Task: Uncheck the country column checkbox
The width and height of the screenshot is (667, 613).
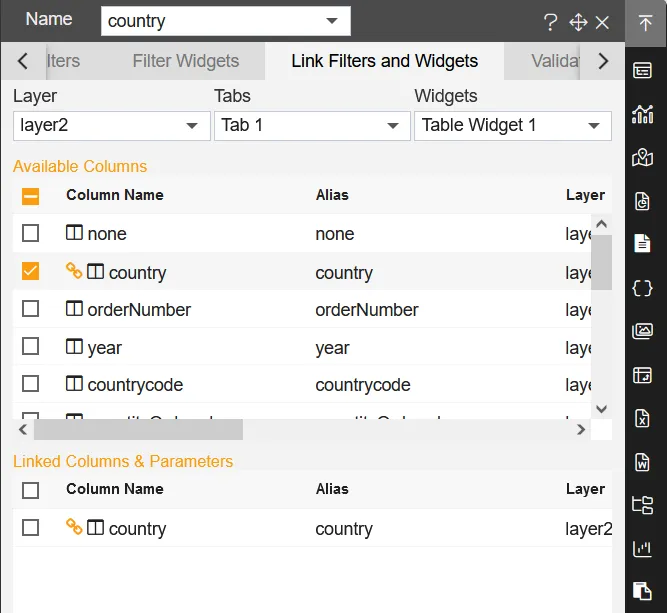Action: pyautogui.click(x=31, y=271)
